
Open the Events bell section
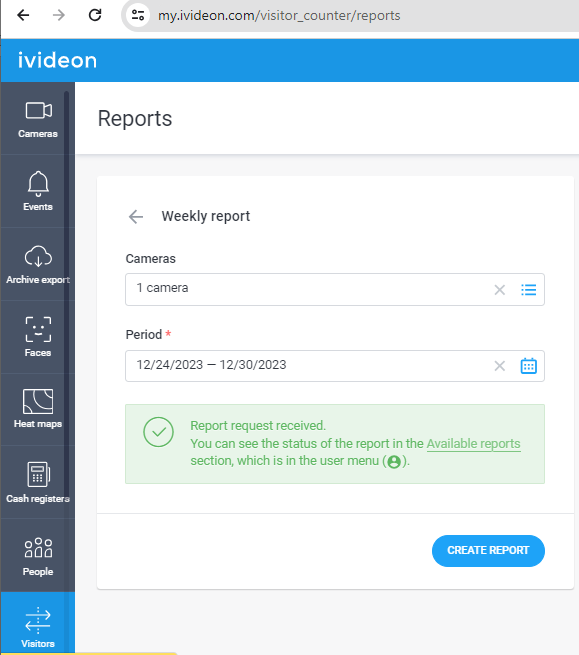coord(38,191)
